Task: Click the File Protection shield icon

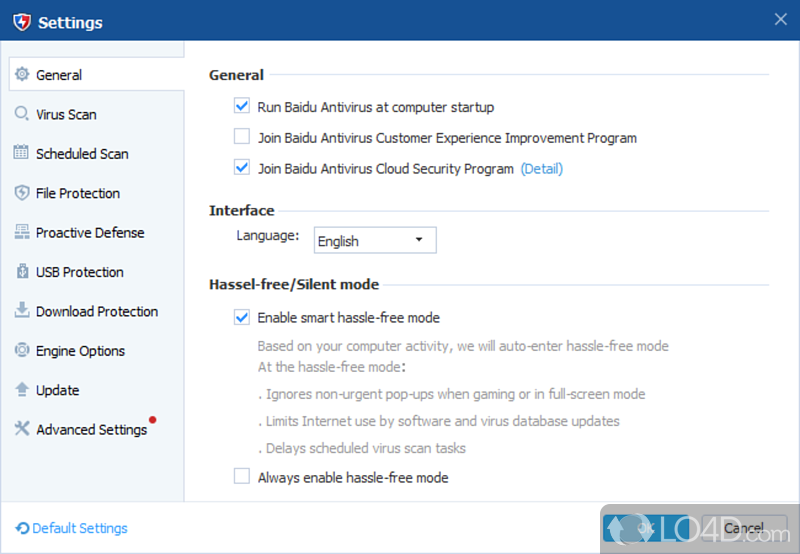Action: (x=22, y=193)
